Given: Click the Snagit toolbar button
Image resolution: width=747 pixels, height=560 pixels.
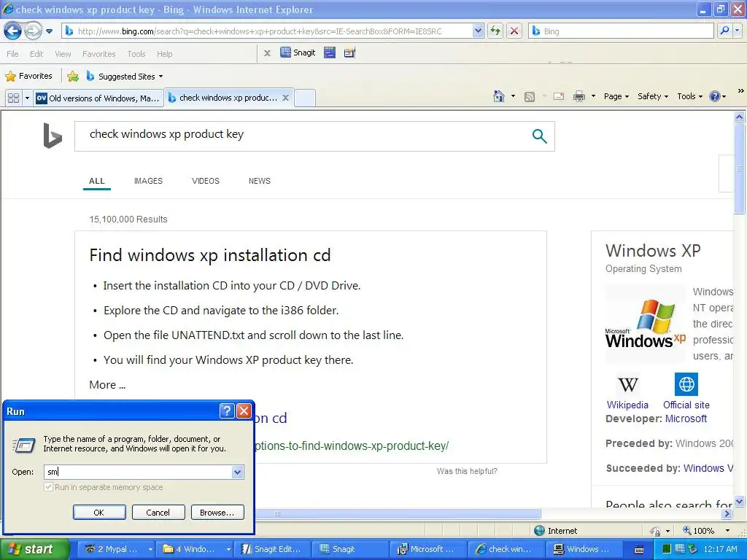Looking at the screenshot, I should [298, 52].
